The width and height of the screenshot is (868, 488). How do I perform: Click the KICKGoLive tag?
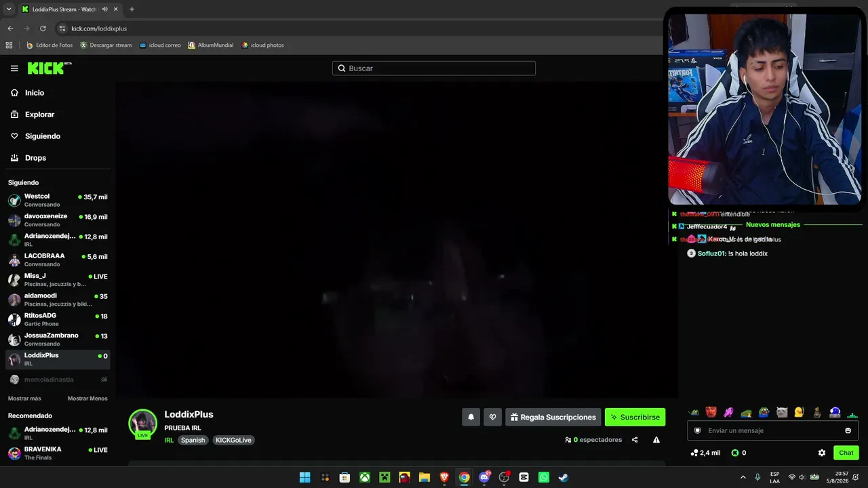[233, 440]
